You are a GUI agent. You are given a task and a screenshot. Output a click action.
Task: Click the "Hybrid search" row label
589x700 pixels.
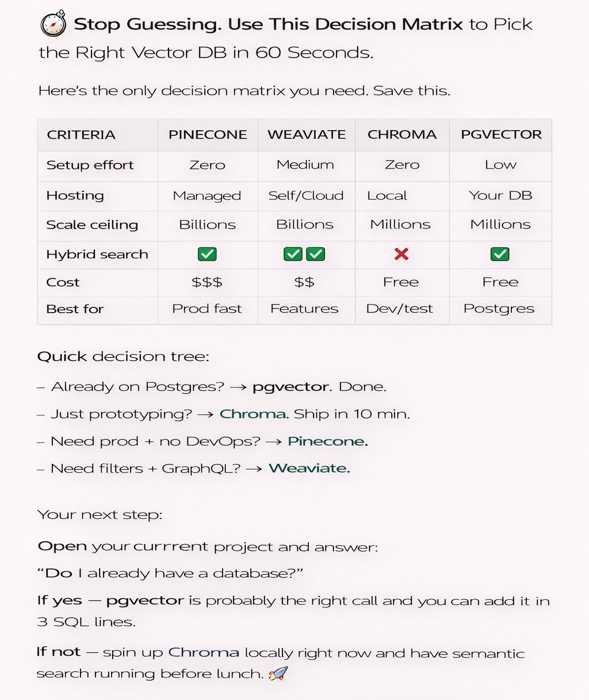[x=97, y=254]
